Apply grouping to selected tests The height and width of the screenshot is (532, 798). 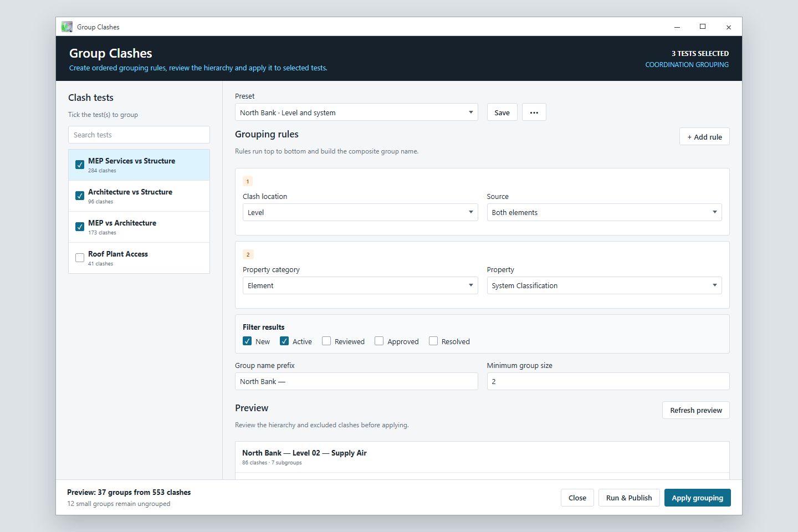pyautogui.click(x=698, y=498)
